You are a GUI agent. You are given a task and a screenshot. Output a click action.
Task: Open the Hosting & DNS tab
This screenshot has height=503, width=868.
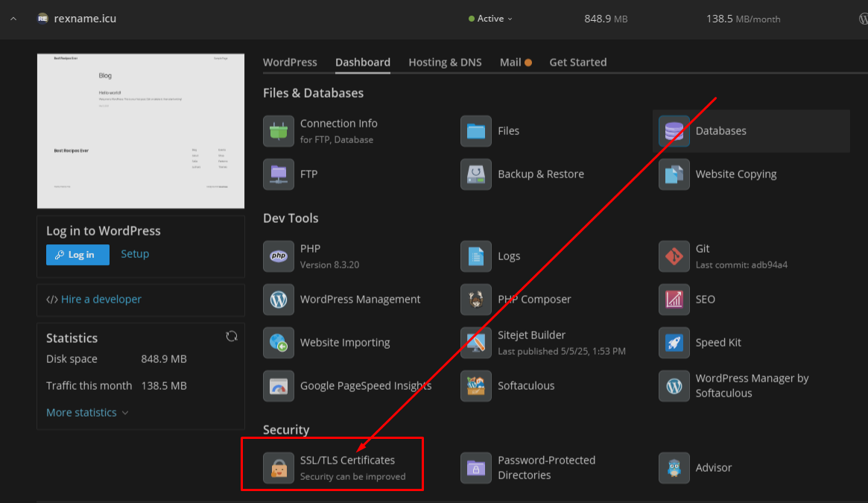[x=445, y=62]
